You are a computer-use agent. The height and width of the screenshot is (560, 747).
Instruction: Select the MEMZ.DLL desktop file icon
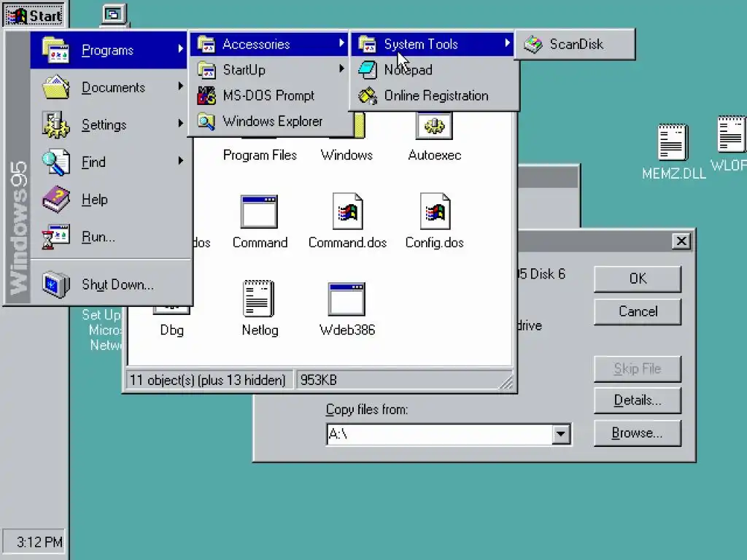click(672, 142)
